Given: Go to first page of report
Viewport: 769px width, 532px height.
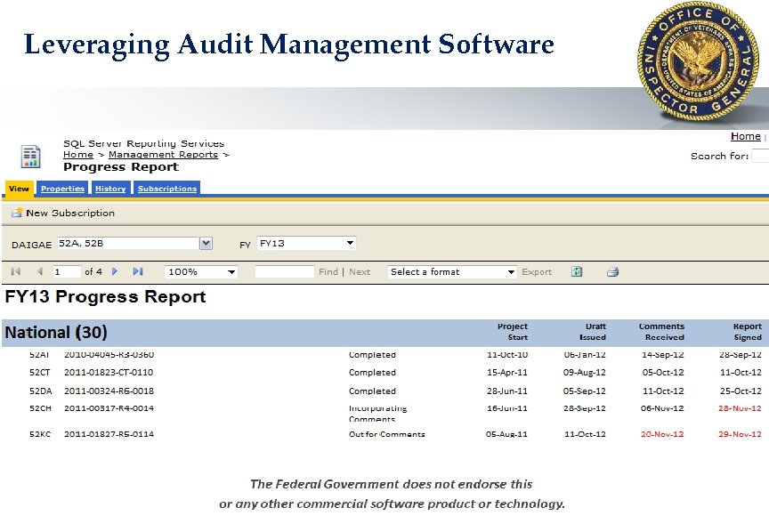Looking at the screenshot, I should click(x=16, y=271).
